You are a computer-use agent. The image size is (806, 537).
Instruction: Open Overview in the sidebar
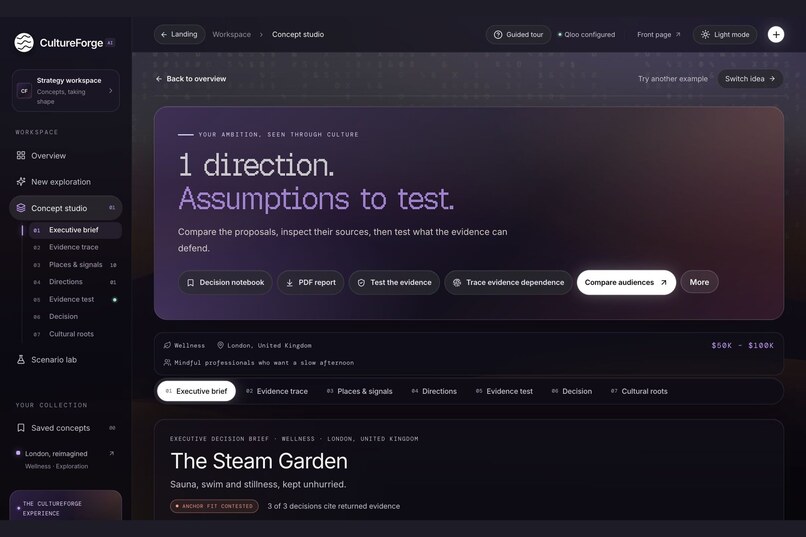65,156
